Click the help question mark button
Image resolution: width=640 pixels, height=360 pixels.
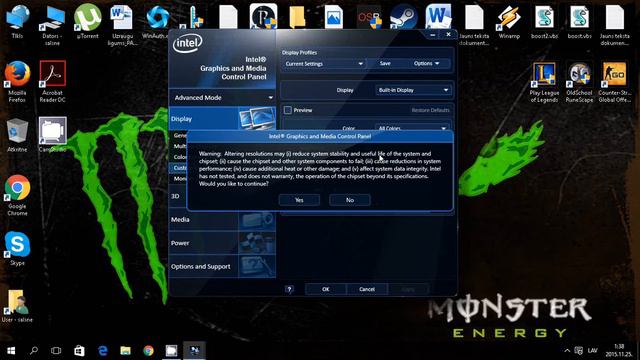click(x=289, y=289)
